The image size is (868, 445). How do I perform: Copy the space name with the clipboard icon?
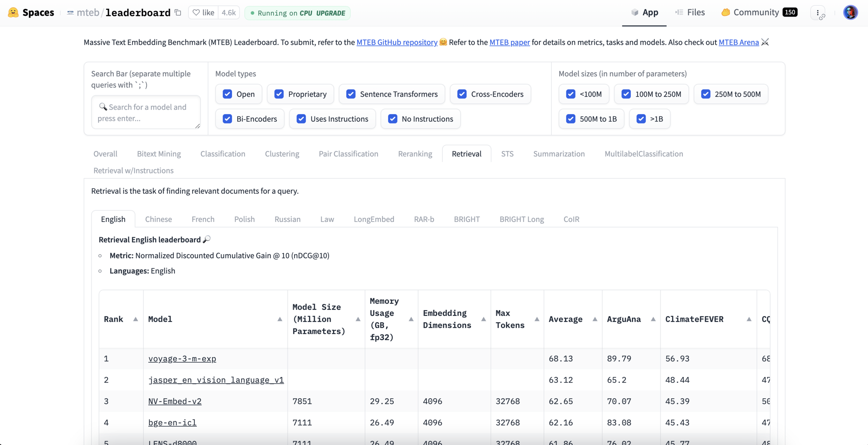coord(178,13)
